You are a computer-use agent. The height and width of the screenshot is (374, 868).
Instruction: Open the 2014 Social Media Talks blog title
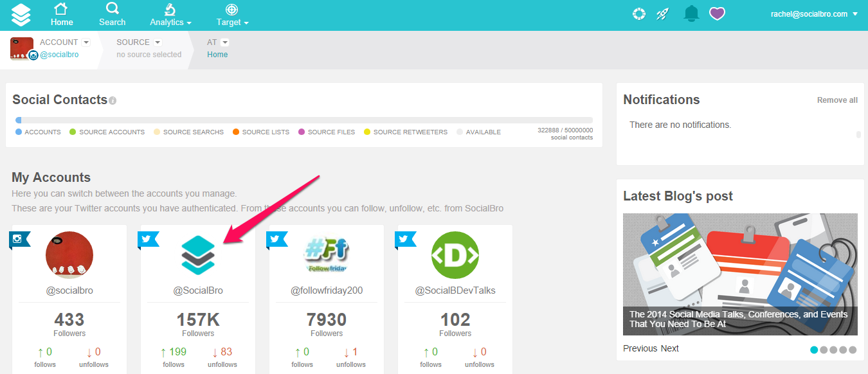click(739, 319)
